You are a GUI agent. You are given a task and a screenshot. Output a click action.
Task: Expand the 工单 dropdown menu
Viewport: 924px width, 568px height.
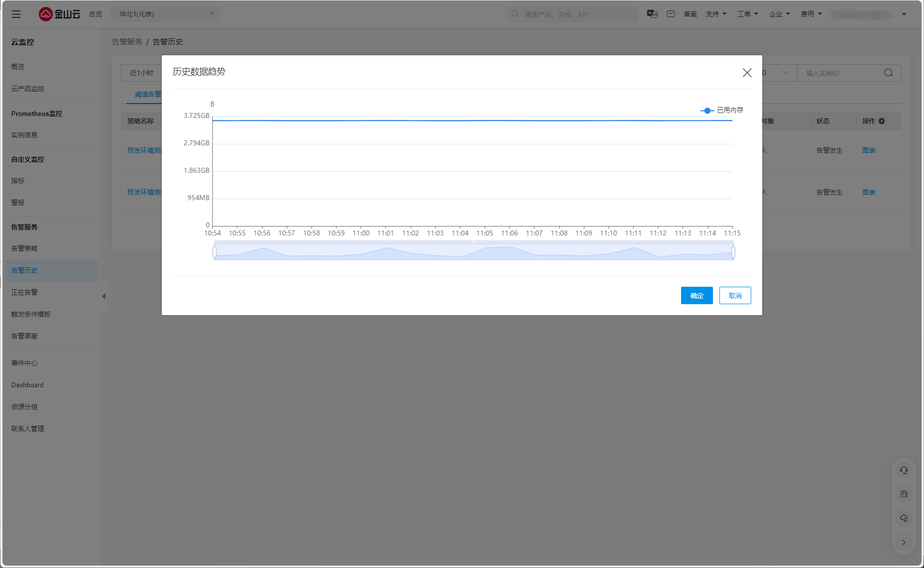pyautogui.click(x=748, y=14)
